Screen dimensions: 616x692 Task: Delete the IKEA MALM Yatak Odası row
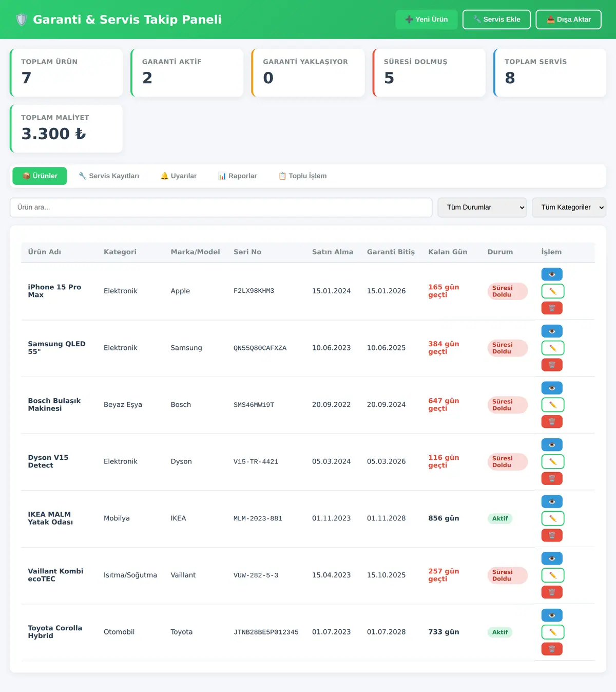pyautogui.click(x=552, y=535)
